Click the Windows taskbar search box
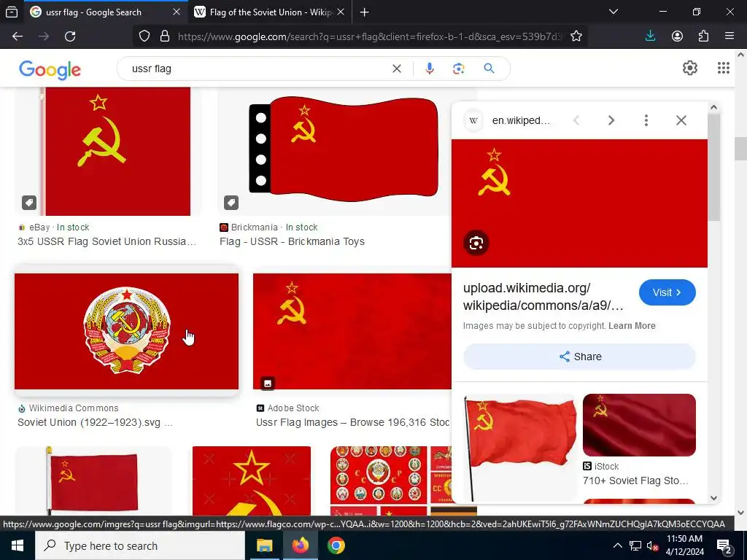Screen dimensions: 747x560 pyautogui.click(x=140, y=545)
